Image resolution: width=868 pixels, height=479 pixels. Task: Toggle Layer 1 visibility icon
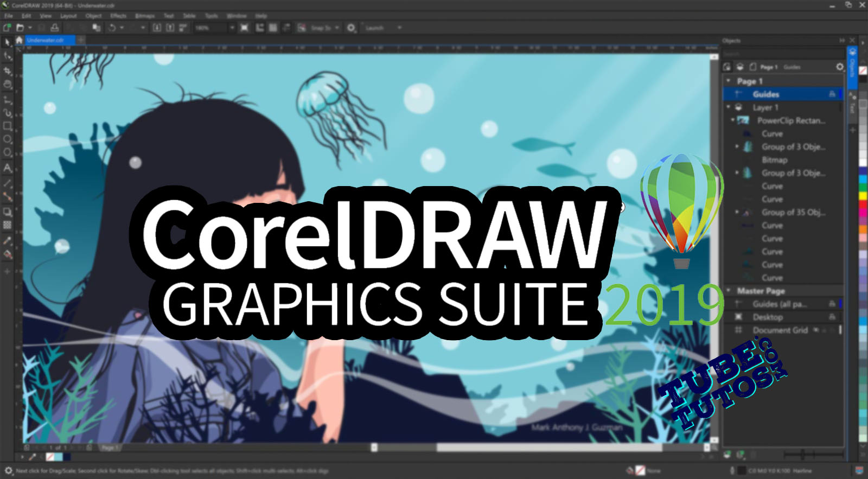[x=738, y=107]
